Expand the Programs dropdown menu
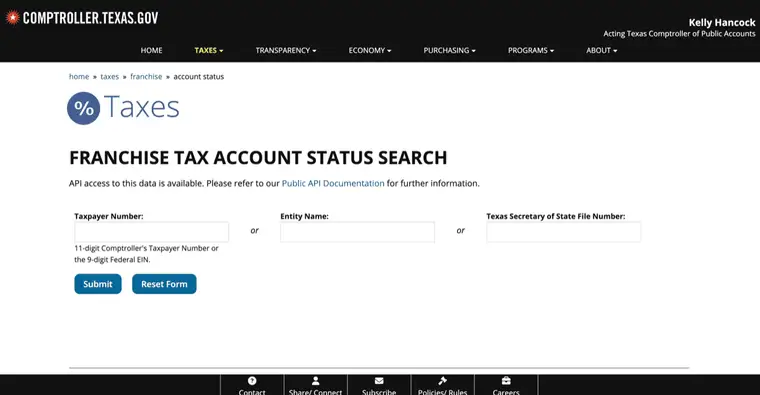The height and width of the screenshot is (395, 760). [x=531, y=50]
